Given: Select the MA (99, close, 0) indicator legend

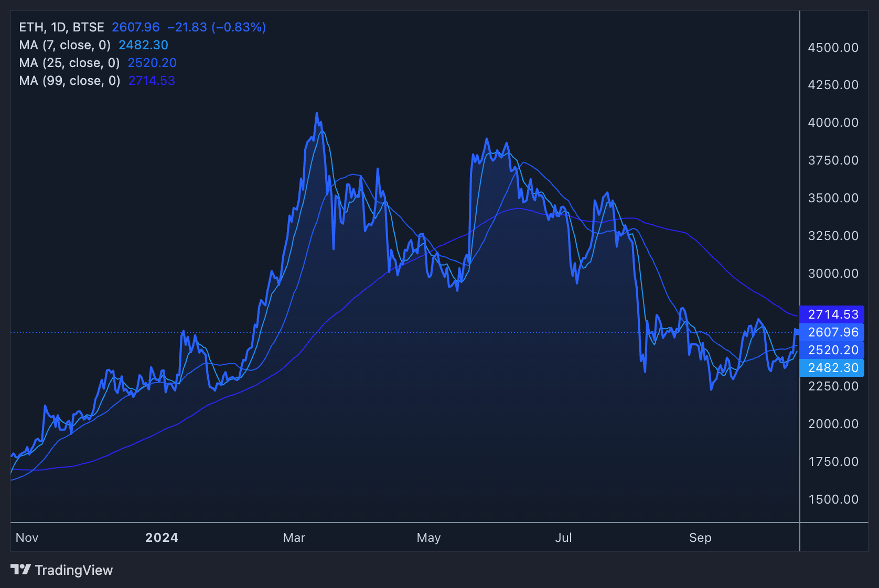Looking at the screenshot, I should tap(69, 81).
